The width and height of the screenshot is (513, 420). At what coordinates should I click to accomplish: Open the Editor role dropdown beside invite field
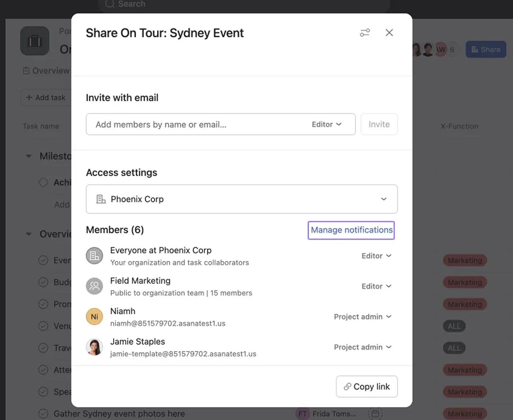click(x=326, y=124)
